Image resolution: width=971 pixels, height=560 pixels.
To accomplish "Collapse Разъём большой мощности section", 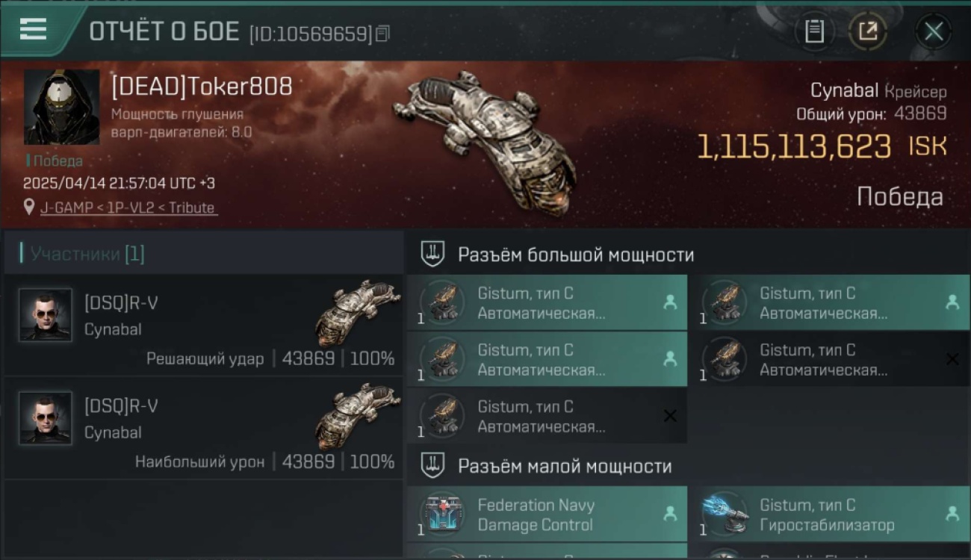I will click(x=432, y=254).
